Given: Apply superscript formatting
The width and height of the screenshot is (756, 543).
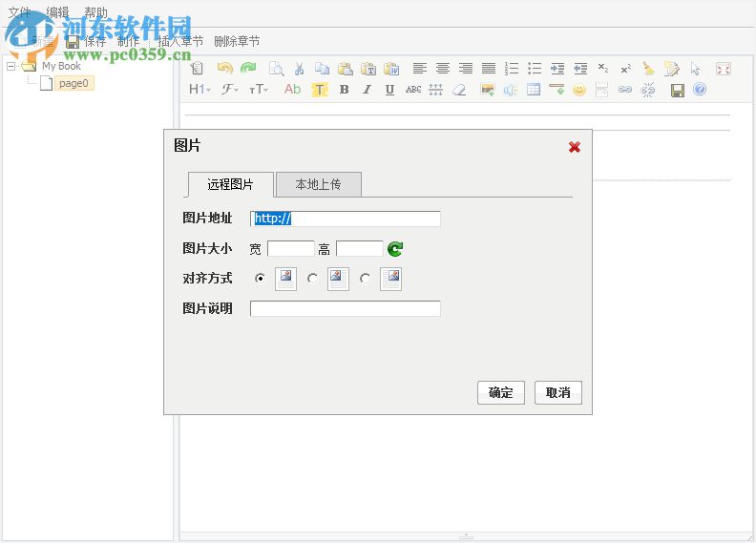Looking at the screenshot, I should point(626,69).
